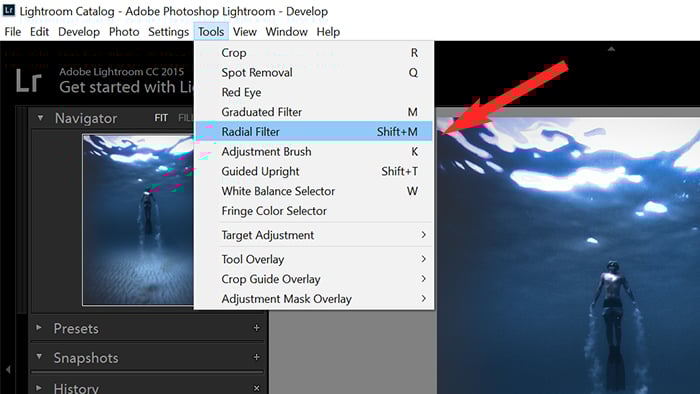Choose Fringe Color Selector entry
The image size is (700, 394).
(314, 211)
